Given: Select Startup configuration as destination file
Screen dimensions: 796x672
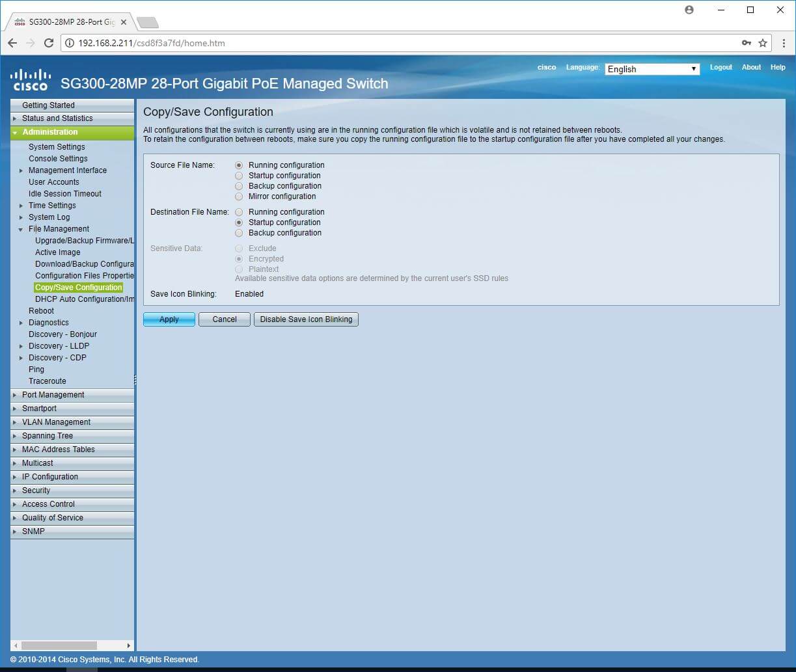Looking at the screenshot, I should (x=239, y=222).
